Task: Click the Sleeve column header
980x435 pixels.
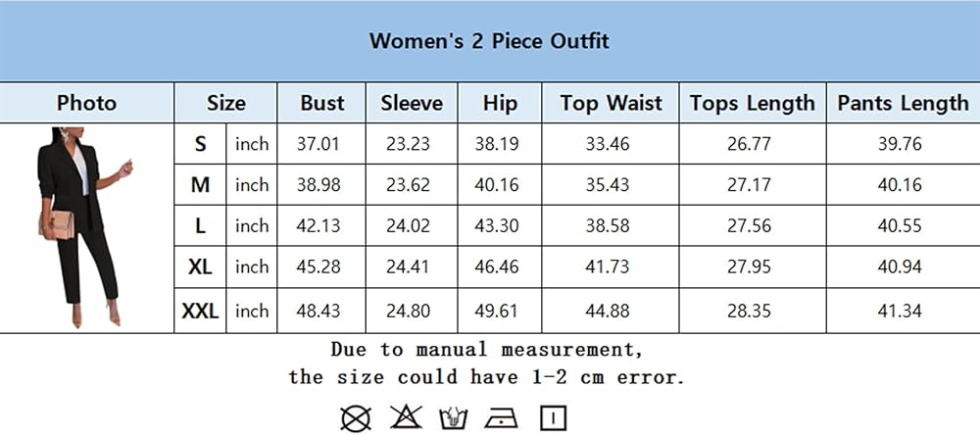Action: pyautogui.click(x=411, y=103)
